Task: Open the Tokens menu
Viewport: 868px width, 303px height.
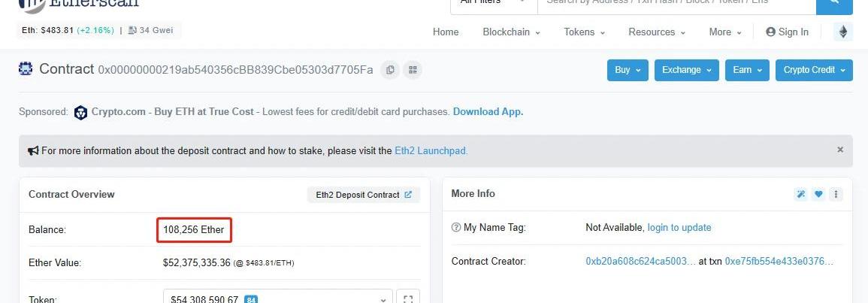Action: coord(584,32)
